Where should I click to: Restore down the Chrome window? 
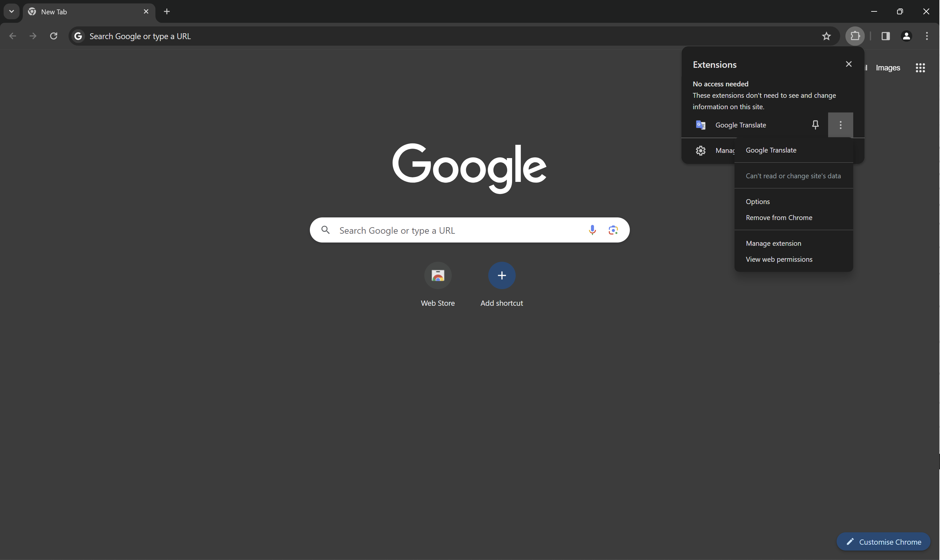(x=900, y=11)
